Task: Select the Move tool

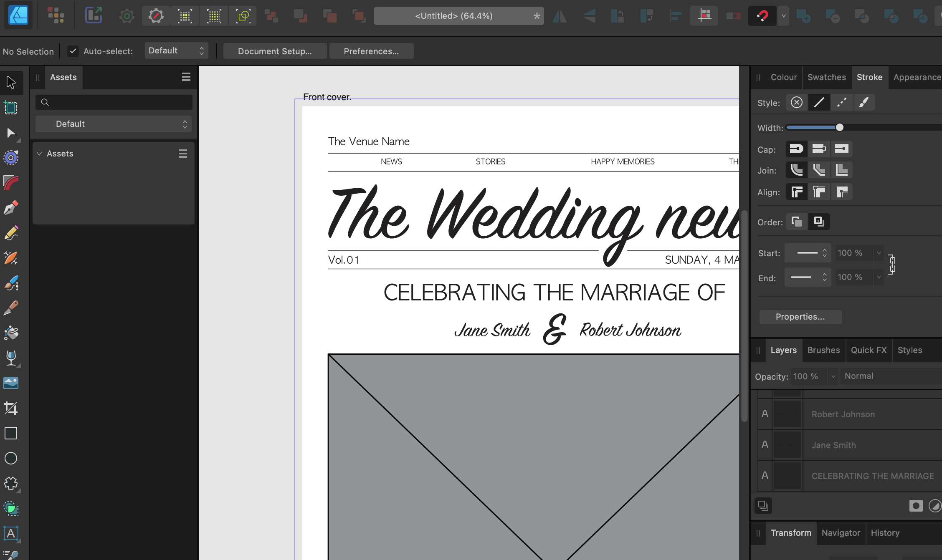Action: 11,83
